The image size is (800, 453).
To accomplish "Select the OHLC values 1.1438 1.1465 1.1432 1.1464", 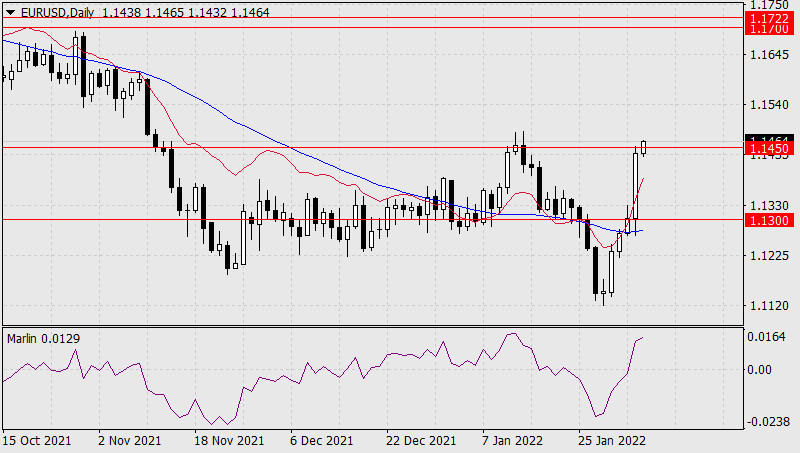I will [186, 13].
